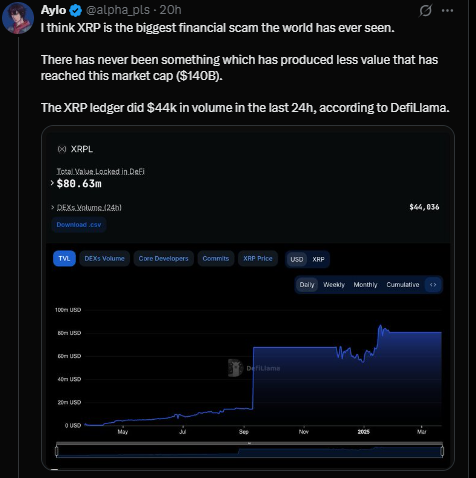476x478 pixels.
Task: Select the TVL chart tab
Action: 64,259
